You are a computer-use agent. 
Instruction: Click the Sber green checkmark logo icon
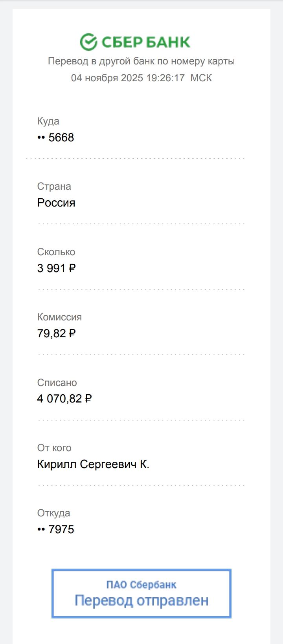pos(88,42)
